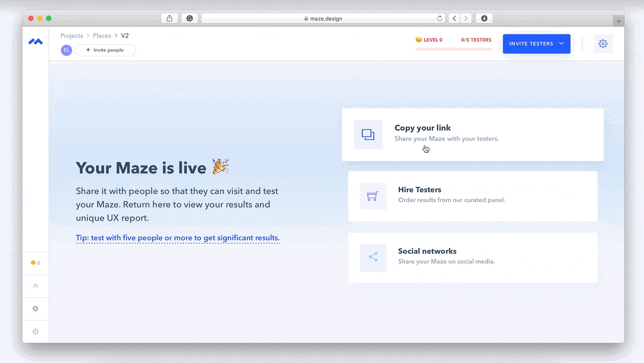
Task: Select the Social networks card
Action: 473,257
